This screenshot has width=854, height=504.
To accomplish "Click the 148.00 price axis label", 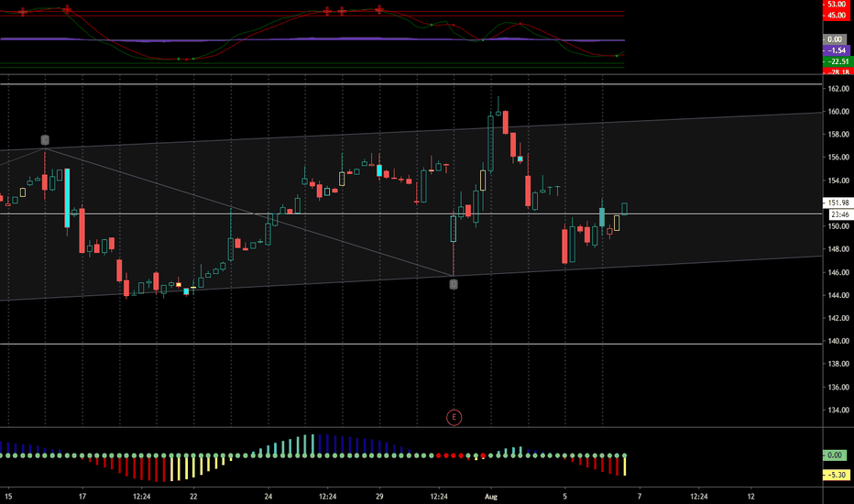I will (838, 249).
